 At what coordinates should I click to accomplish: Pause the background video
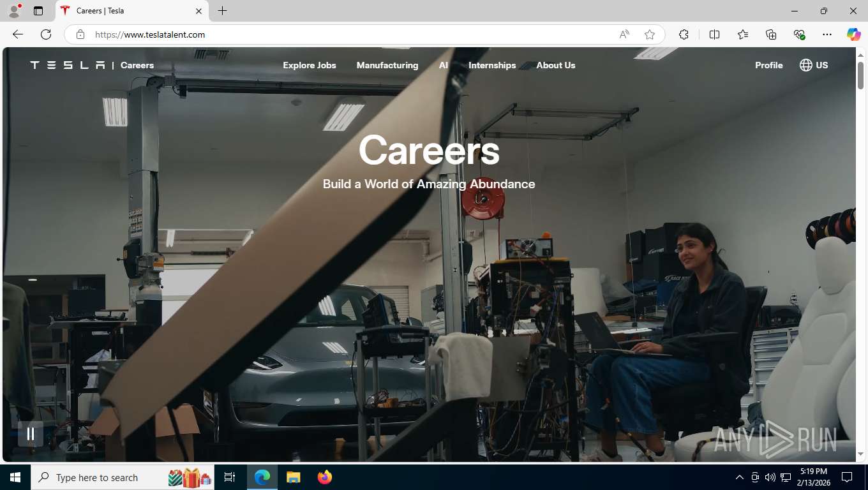[31, 434]
